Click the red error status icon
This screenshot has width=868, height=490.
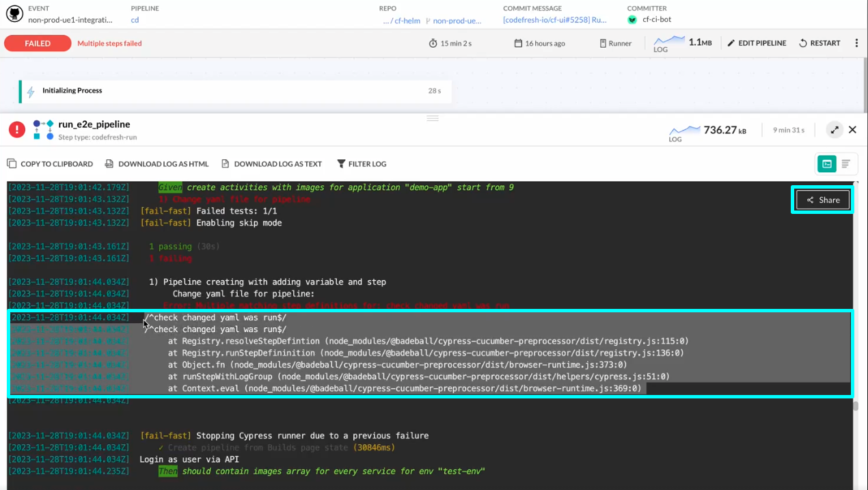coord(17,130)
